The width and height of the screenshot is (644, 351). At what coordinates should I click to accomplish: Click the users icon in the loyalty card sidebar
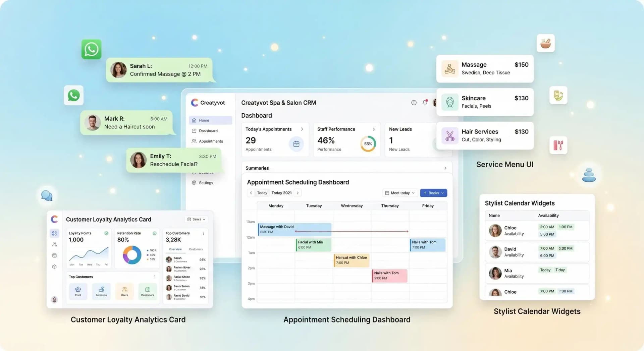(x=54, y=244)
